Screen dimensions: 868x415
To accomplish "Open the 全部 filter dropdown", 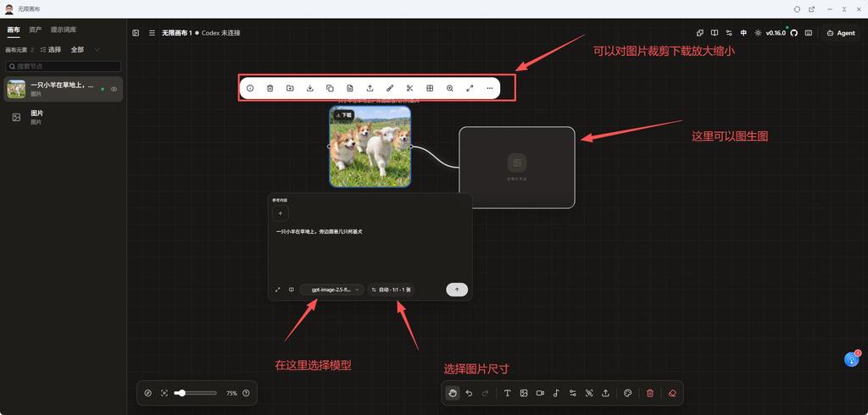I will pos(86,49).
